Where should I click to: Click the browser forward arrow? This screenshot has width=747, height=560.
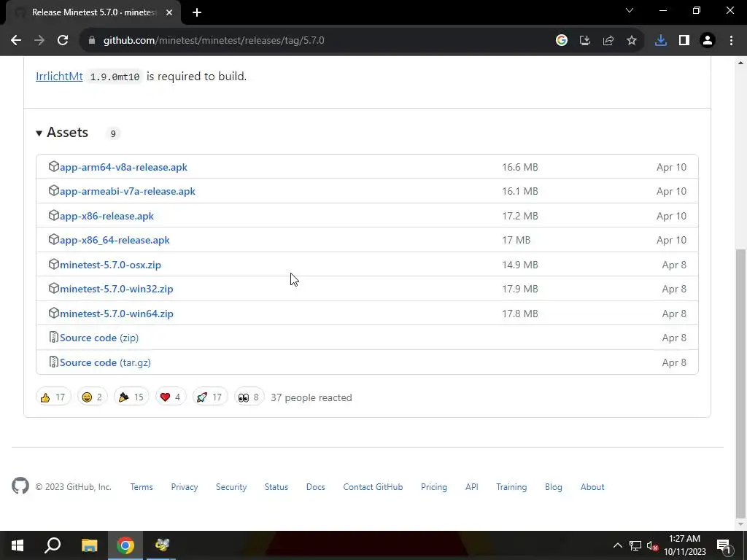[x=39, y=41]
